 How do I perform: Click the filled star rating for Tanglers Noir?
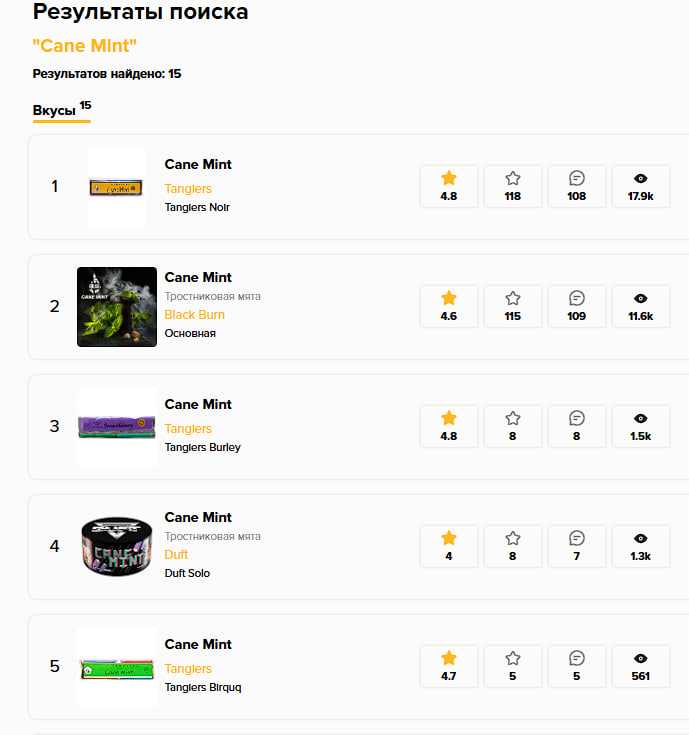click(449, 178)
